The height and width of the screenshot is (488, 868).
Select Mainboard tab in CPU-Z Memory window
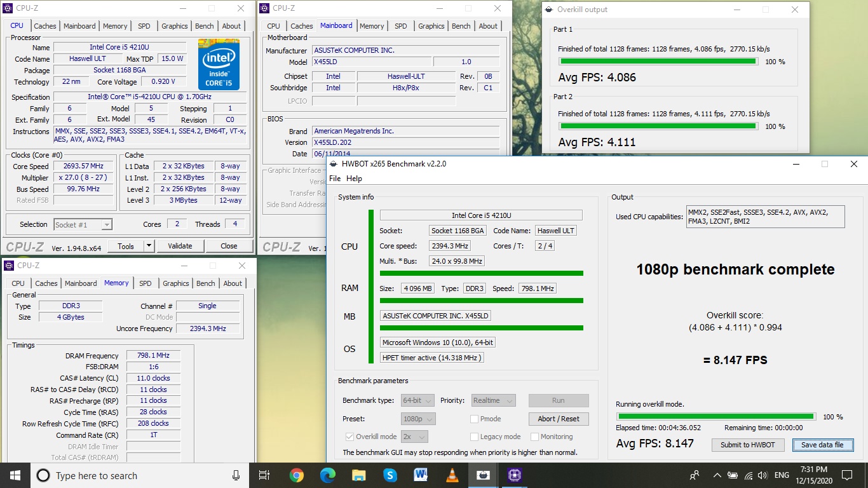[81, 283]
